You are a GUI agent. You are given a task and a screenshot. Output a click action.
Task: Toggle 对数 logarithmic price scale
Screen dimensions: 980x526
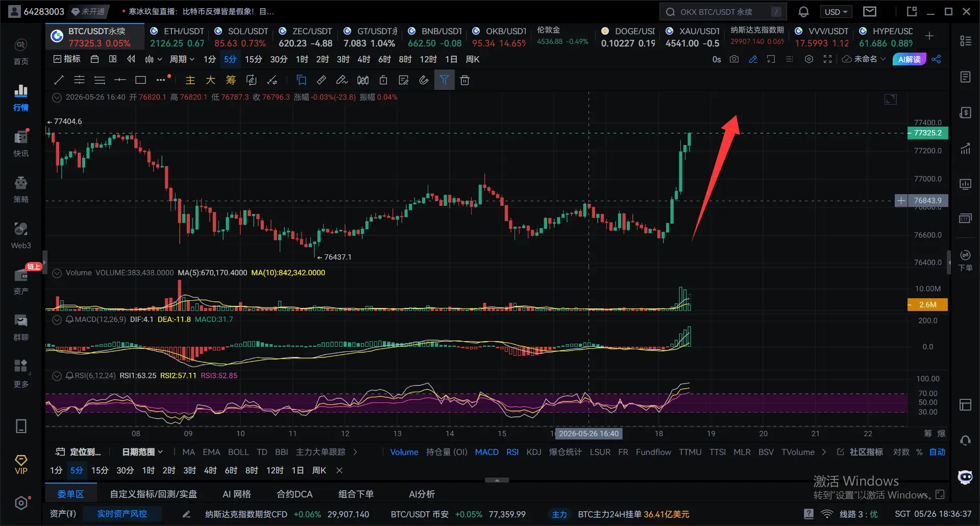[901, 452]
